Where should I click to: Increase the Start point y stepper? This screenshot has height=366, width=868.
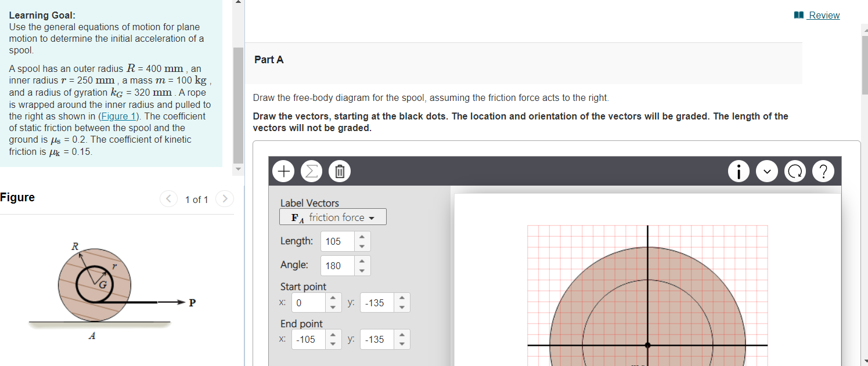pos(402,299)
